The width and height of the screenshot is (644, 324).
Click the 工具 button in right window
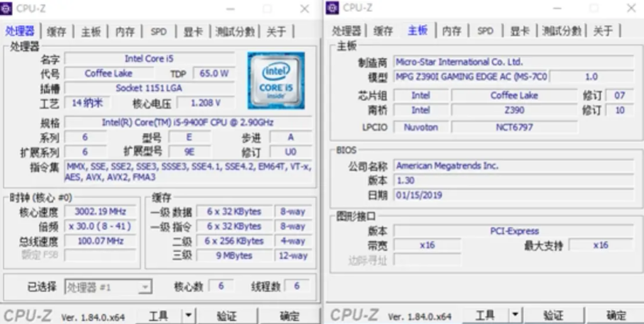pos(485,315)
